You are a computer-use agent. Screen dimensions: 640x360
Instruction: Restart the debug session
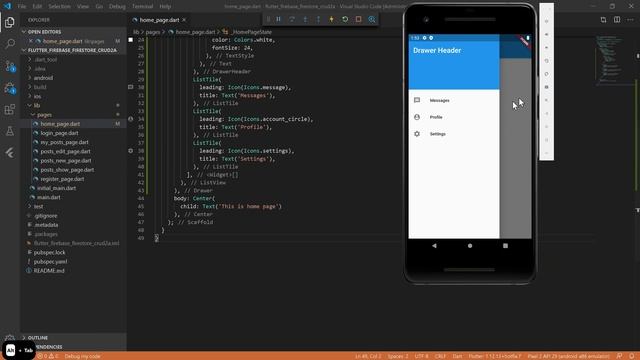[x=345, y=19]
